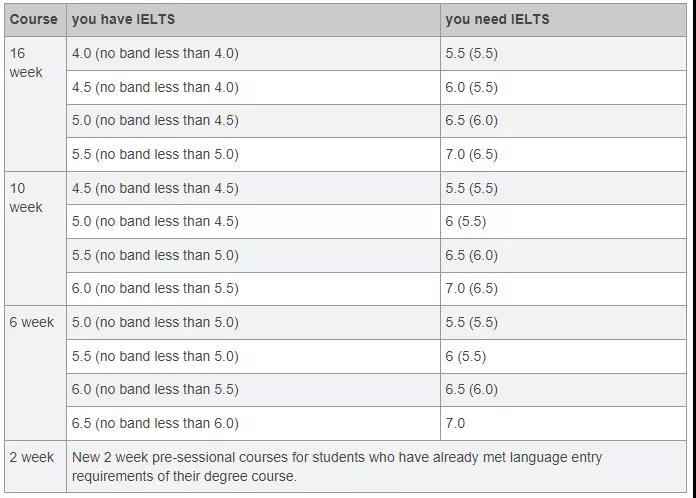Click the "7.0" cell without bracketed band
Screen dimensions: 696x498
455,423
